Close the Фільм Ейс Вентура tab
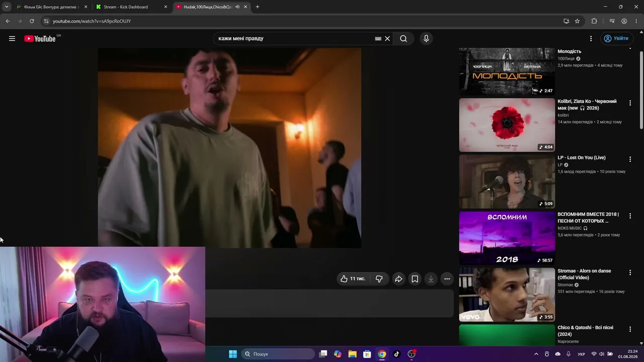This screenshot has height=362, width=644. point(86,7)
